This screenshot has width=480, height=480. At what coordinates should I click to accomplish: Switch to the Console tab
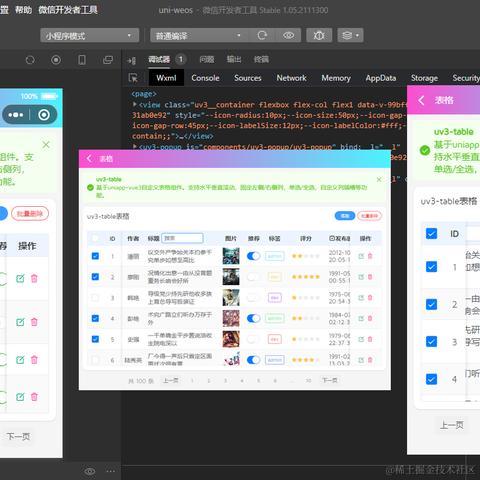205,78
